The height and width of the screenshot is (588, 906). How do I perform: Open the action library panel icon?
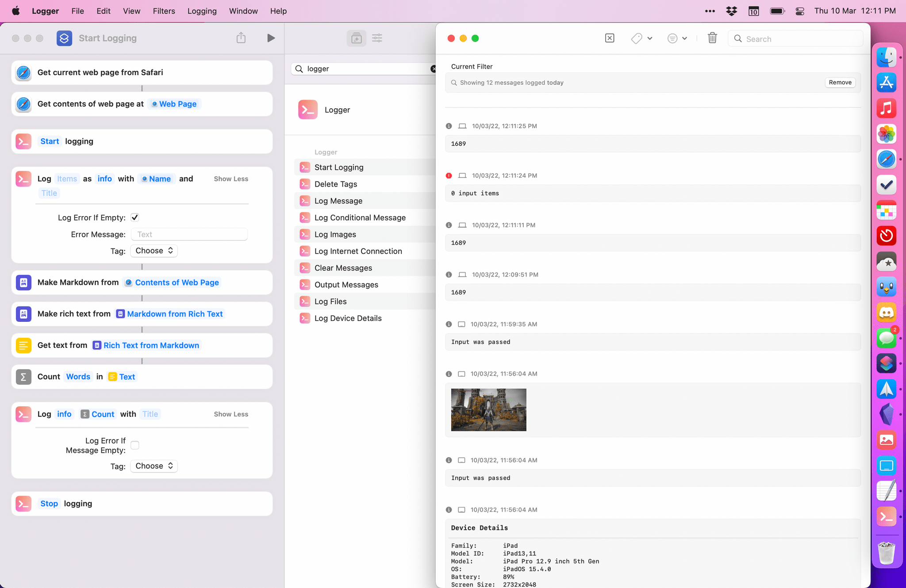356,38
